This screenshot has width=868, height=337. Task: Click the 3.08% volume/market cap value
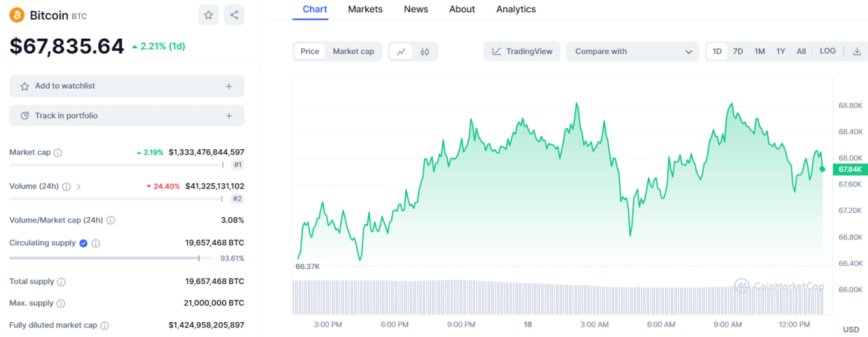[x=232, y=220]
